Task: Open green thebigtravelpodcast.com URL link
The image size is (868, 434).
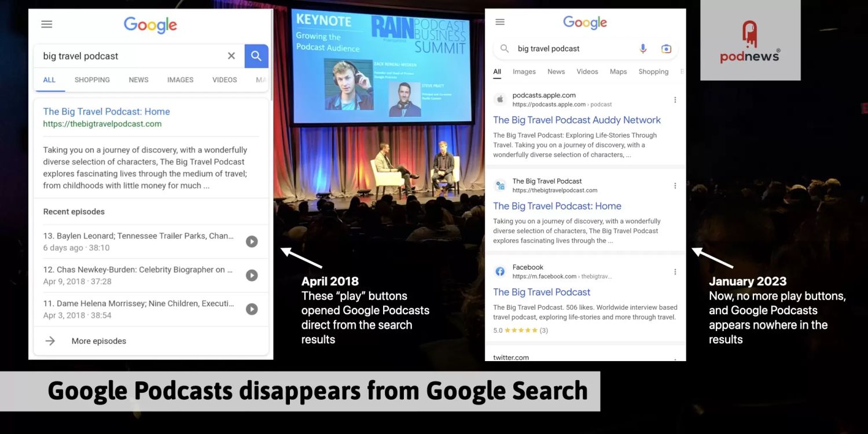Action: (x=102, y=124)
